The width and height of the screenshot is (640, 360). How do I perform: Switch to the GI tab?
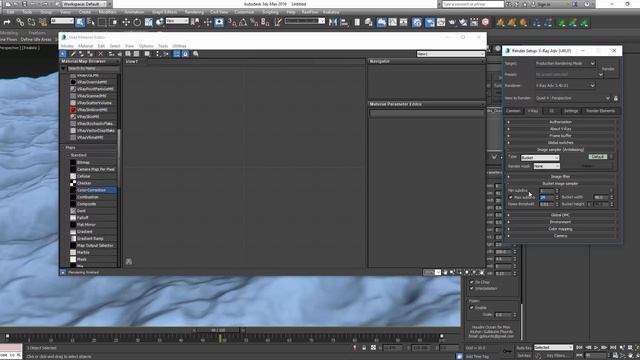click(551, 111)
